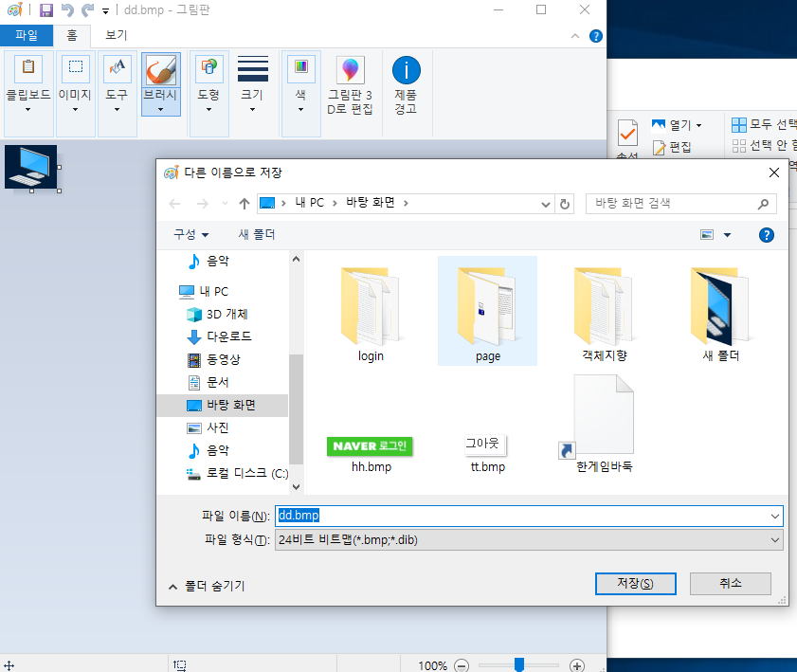
Task: Go up one folder level in dialog
Action: (x=244, y=204)
